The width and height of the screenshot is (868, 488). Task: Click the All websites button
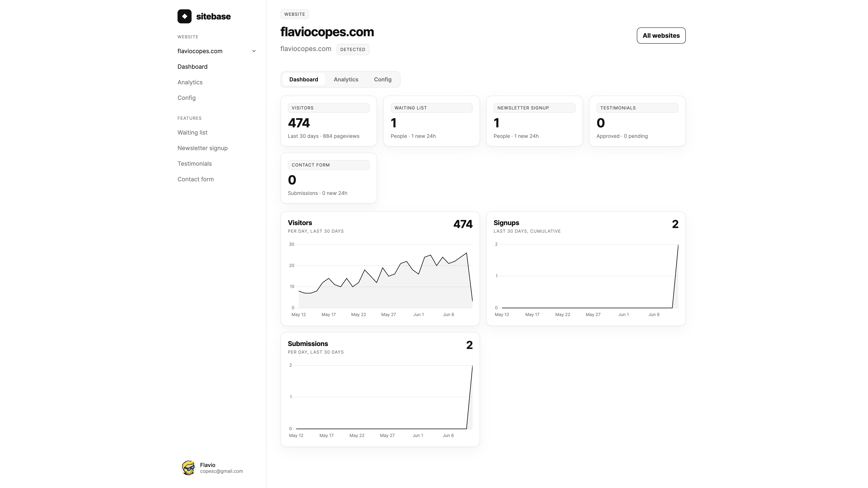(x=661, y=35)
